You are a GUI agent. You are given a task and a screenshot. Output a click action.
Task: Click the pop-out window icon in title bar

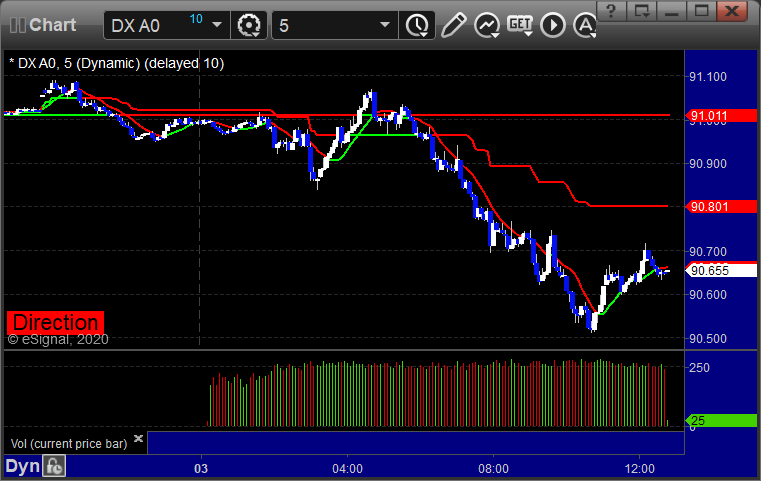642,11
